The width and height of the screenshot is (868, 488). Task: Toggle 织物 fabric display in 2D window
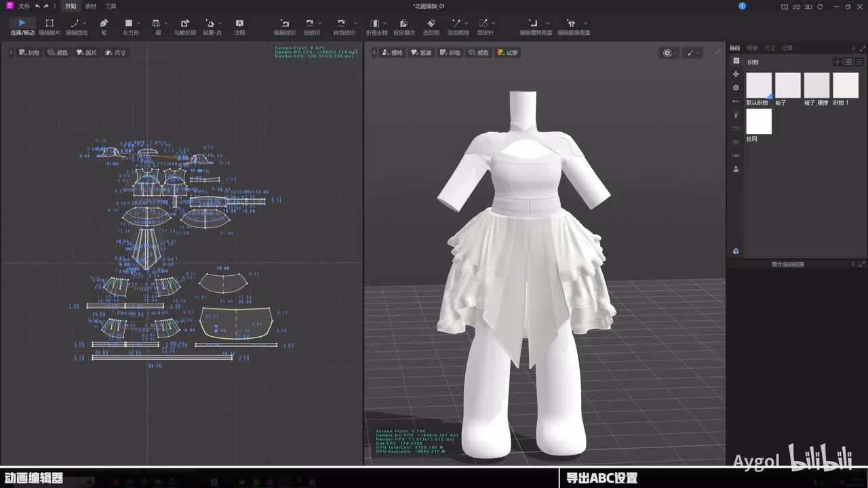tap(28, 52)
